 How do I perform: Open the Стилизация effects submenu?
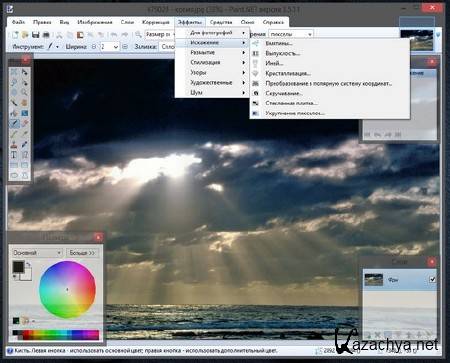(x=213, y=62)
